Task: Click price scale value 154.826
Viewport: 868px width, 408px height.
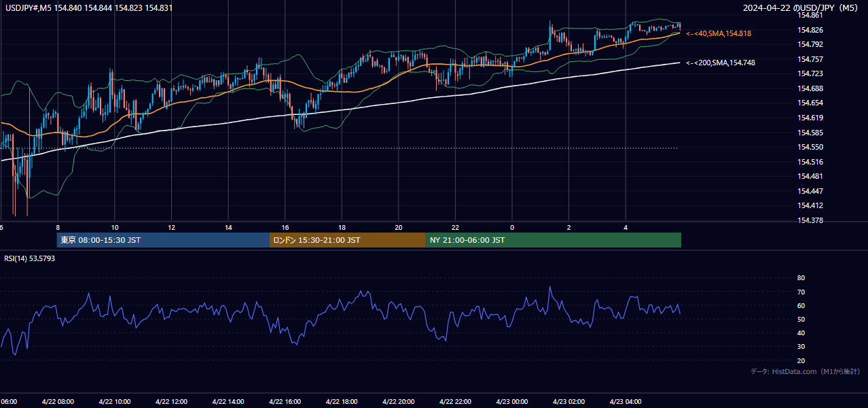Action: 810,30
